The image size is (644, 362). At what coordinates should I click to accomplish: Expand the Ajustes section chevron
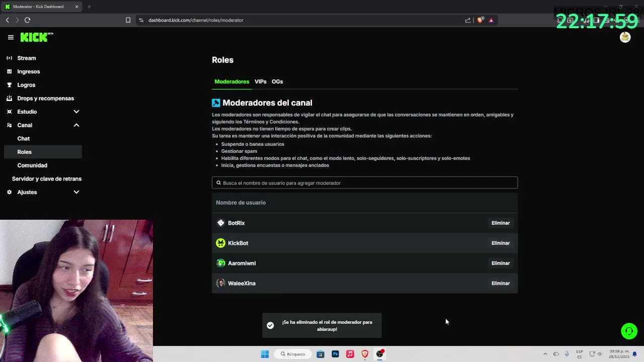pyautogui.click(x=76, y=192)
